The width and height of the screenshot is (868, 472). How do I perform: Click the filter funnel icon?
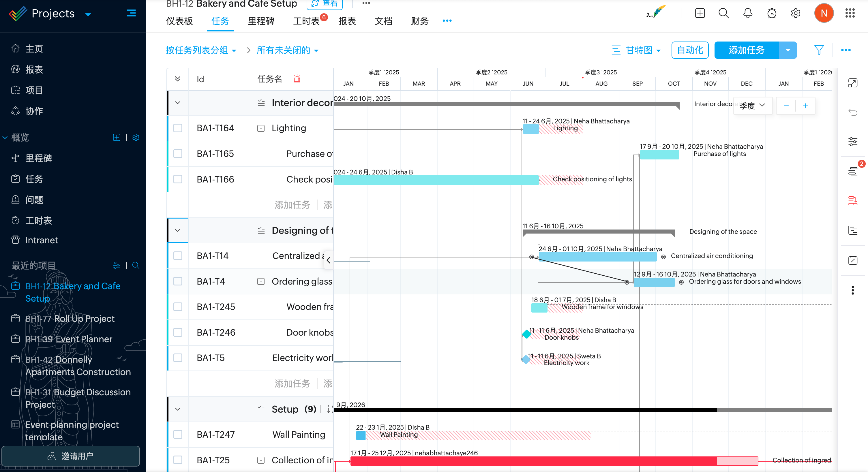point(819,50)
